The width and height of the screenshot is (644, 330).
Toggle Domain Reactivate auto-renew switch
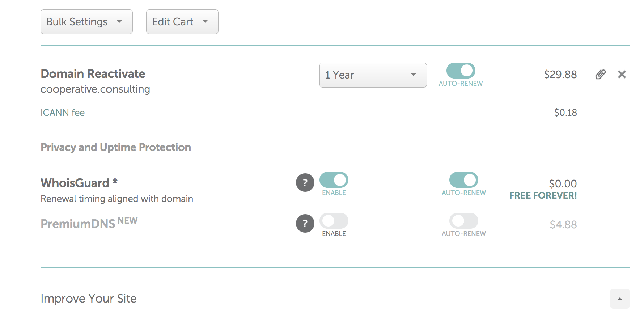pos(461,71)
